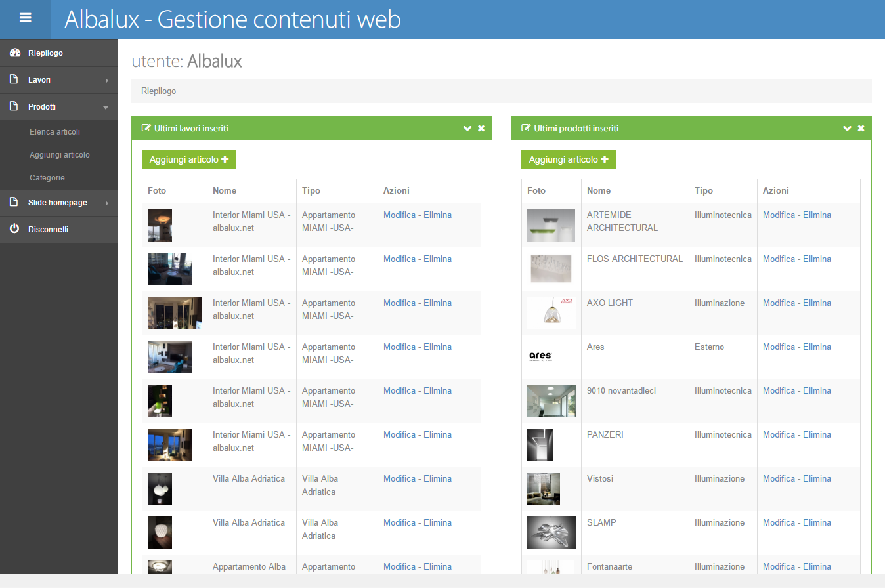Collapse the Prodotti submenu arrow
This screenshot has height=588, width=885.
point(106,108)
